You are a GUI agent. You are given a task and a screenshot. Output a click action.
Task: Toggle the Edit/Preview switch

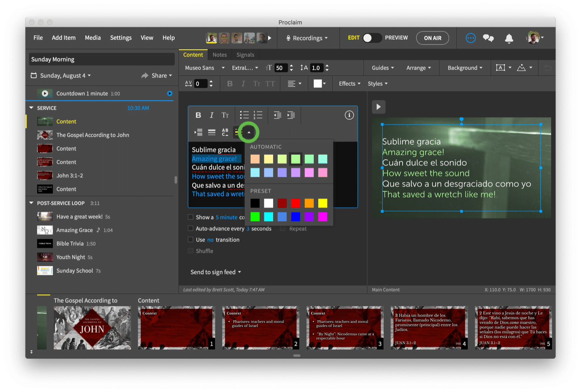click(372, 38)
